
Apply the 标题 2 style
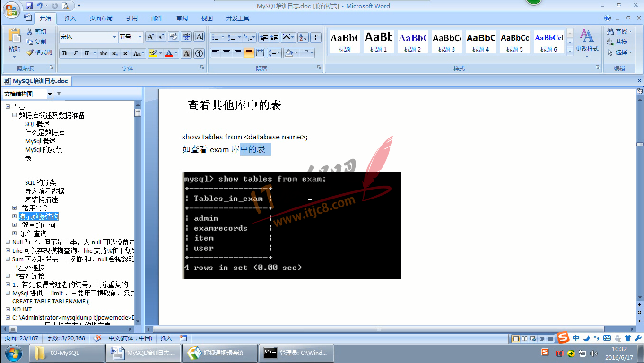[413, 42]
